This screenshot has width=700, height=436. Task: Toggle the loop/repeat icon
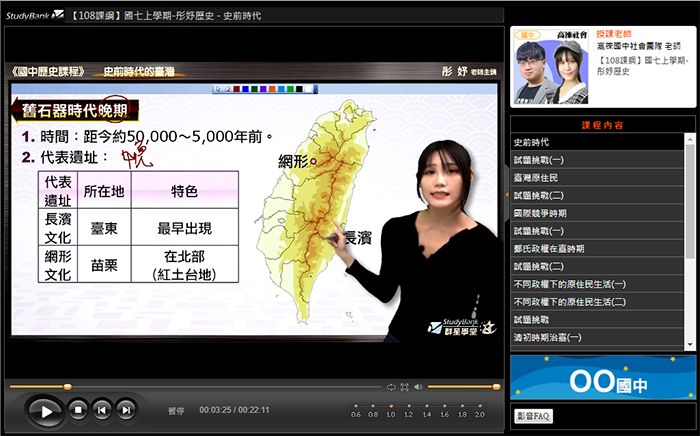pos(391,386)
